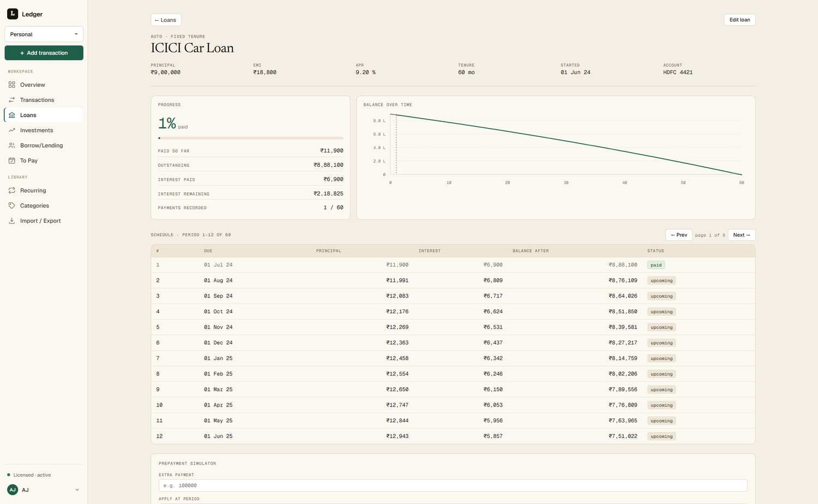The height and width of the screenshot is (504, 818).
Task: Click the Prev page button
Action: (679, 235)
